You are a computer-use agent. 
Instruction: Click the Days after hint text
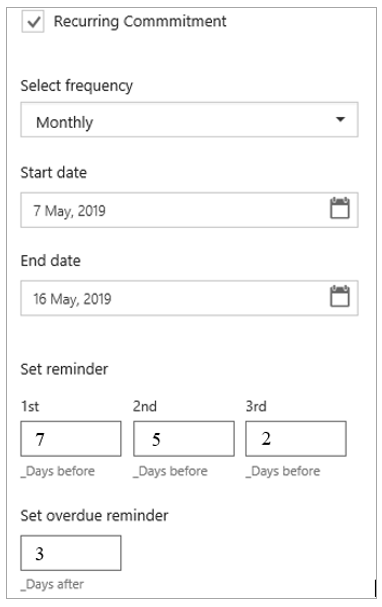(52, 584)
